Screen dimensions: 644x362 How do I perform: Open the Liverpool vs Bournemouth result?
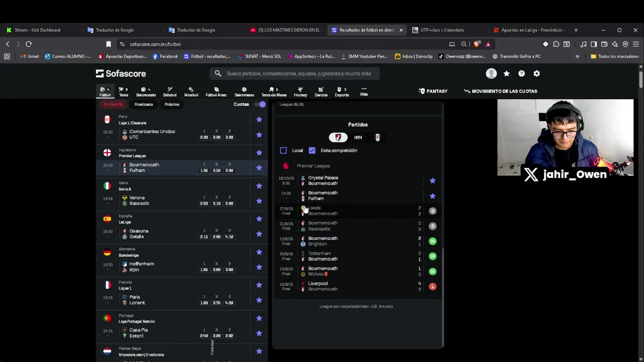tap(358, 286)
